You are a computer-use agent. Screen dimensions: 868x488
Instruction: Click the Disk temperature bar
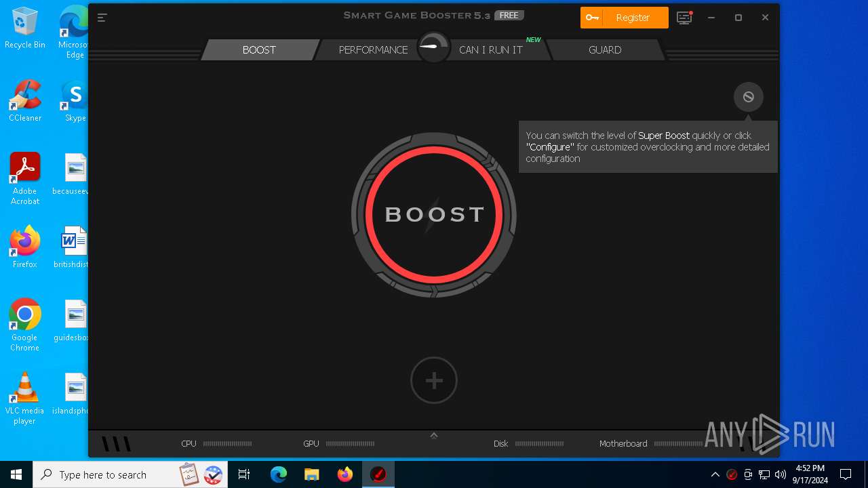pyautogui.click(x=540, y=444)
